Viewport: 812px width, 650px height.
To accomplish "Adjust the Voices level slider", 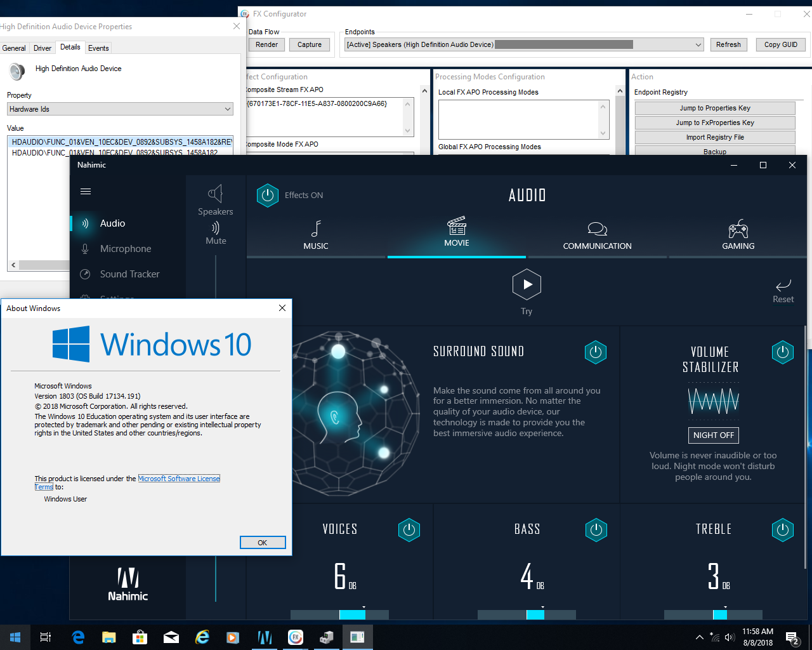I will tap(339, 614).
